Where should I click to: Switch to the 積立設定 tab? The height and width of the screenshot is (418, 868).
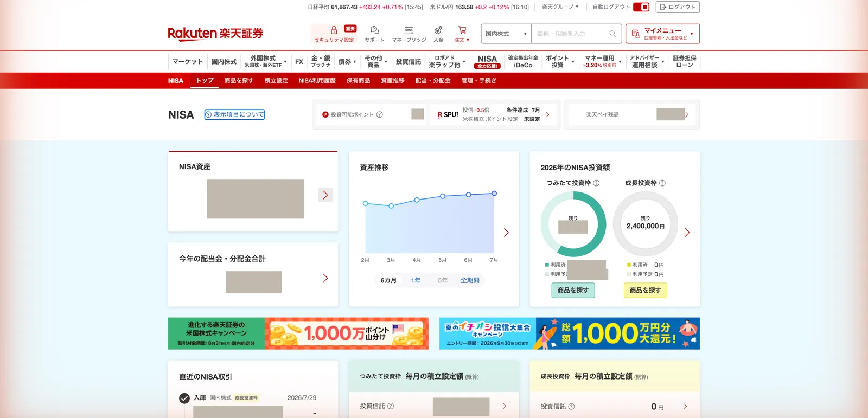(x=276, y=81)
